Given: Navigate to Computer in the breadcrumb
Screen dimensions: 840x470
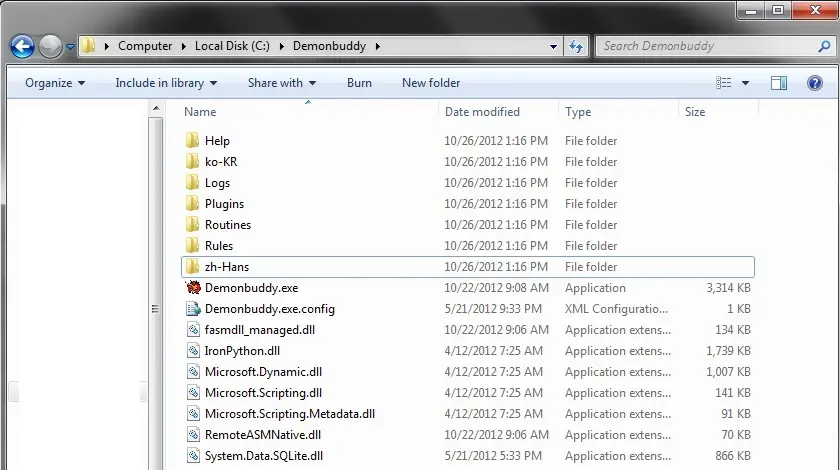Looking at the screenshot, I should tap(145, 46).
